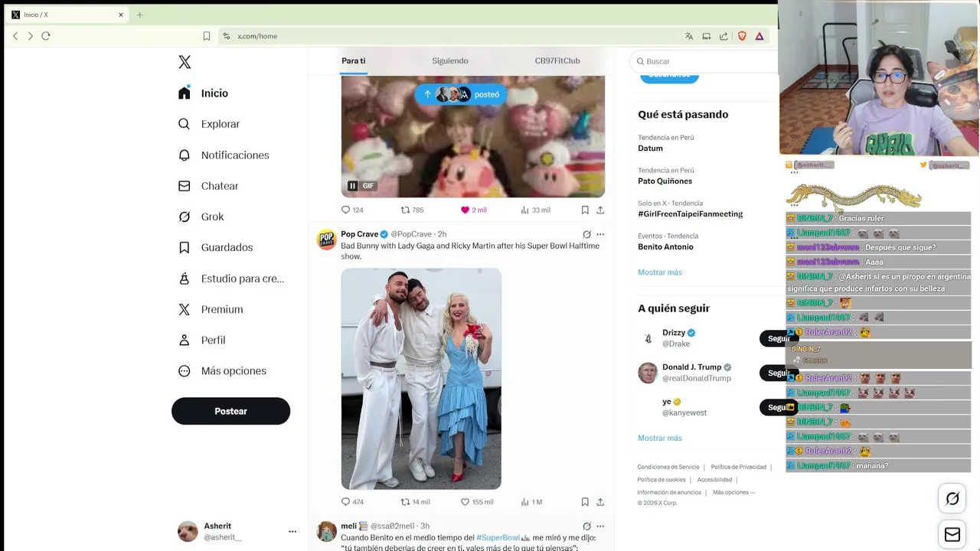Viewport: 980px width, 551px height.
Task: Open Grok icon on Pop Crave post
Action: pyautogui.click(x=586, y=234)
